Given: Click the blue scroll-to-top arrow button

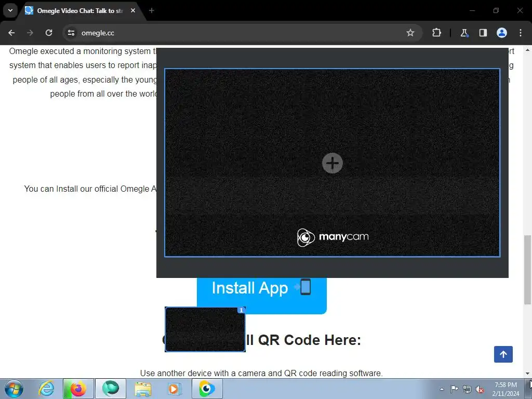Looking at the screenshot, I should pyautogui.click(x=503, y=354).
